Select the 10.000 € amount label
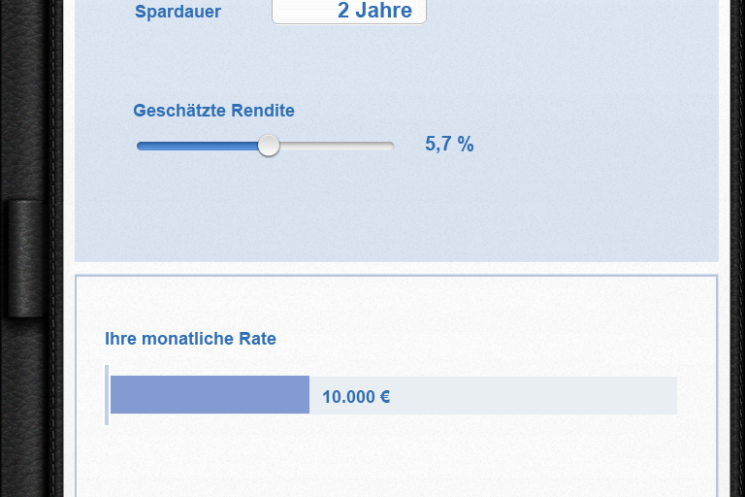This screenshot has width=745, height=497. click(356, 397)
